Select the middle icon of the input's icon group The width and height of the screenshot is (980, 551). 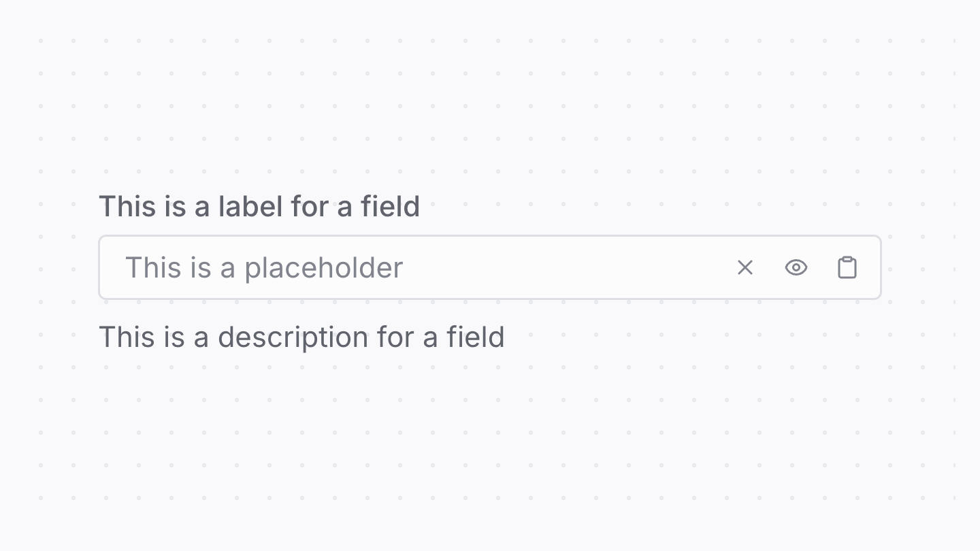point(796,267)
